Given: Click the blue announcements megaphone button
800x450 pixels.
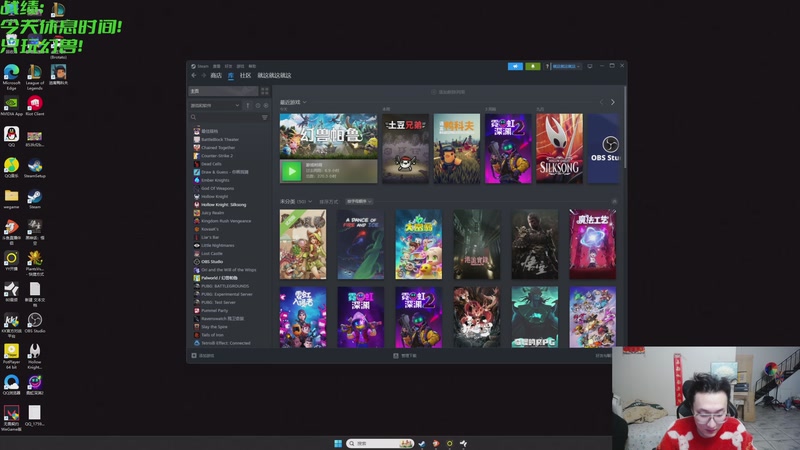Looking at the screenshot, I should click(515, 66).
